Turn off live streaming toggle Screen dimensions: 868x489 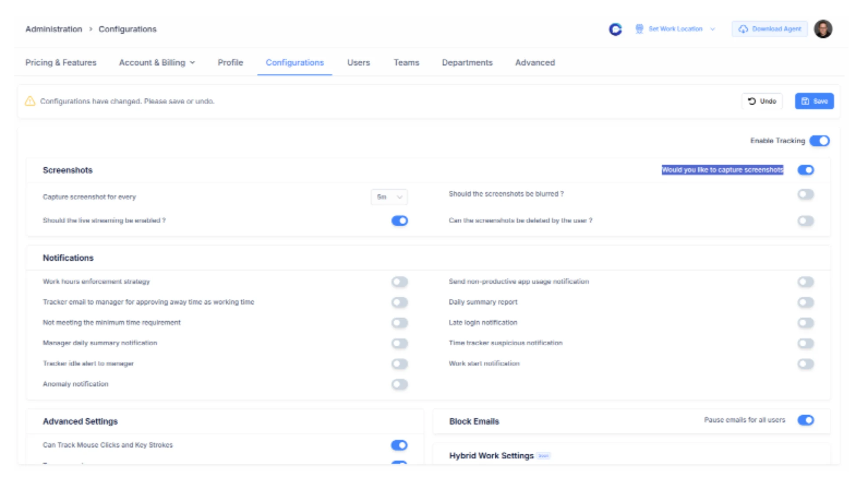pos(399,221)
